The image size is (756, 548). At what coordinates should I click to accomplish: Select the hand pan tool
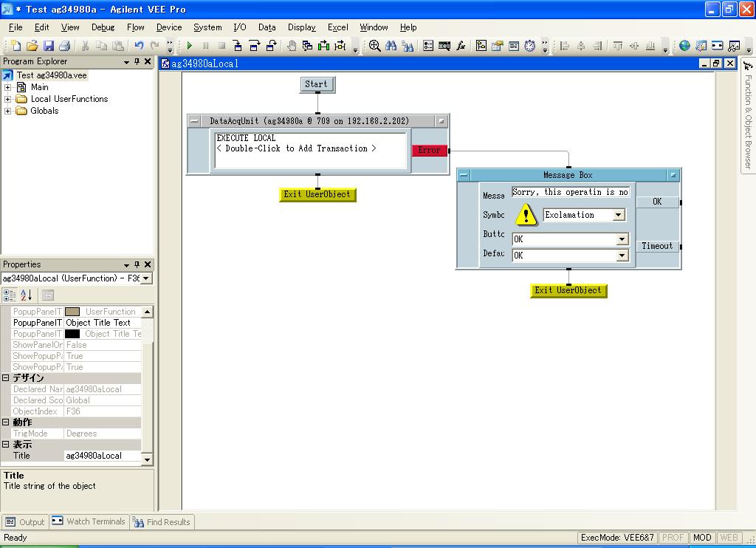pos(292,46)
